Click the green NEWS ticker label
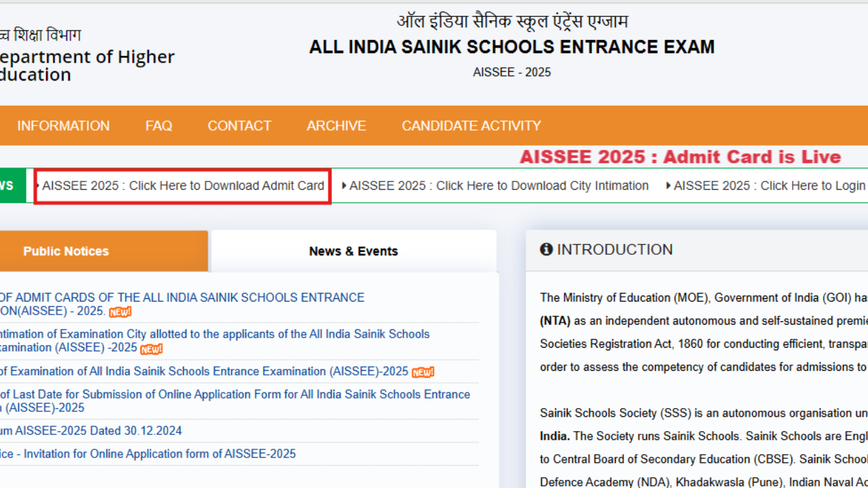This screenshot has width=868, height=488. coord(7,185)
